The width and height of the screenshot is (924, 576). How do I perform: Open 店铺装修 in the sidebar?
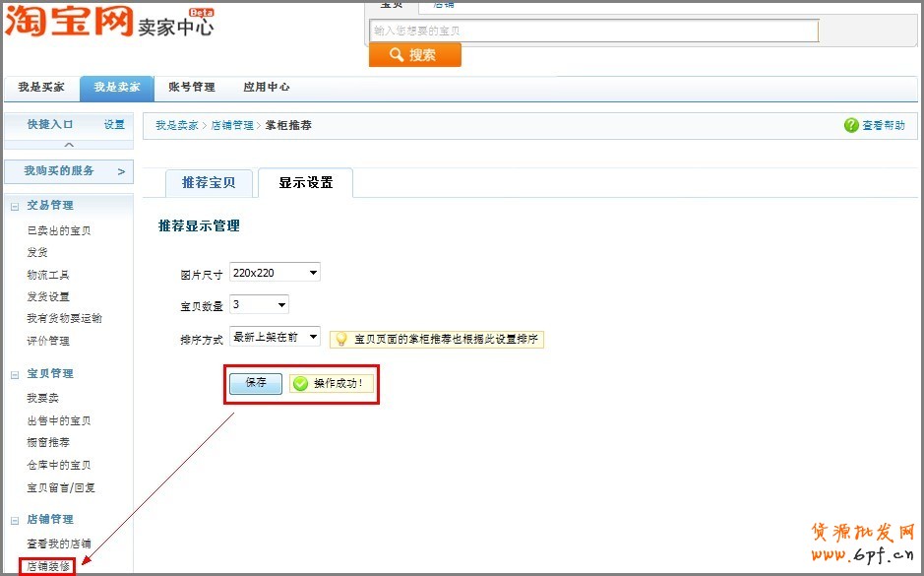48,567
